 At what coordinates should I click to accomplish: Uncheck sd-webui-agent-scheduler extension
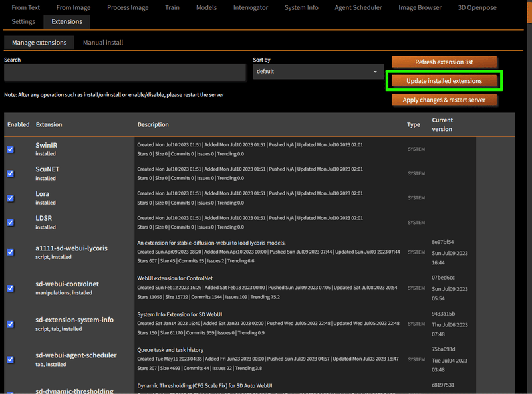click(11, 359)
